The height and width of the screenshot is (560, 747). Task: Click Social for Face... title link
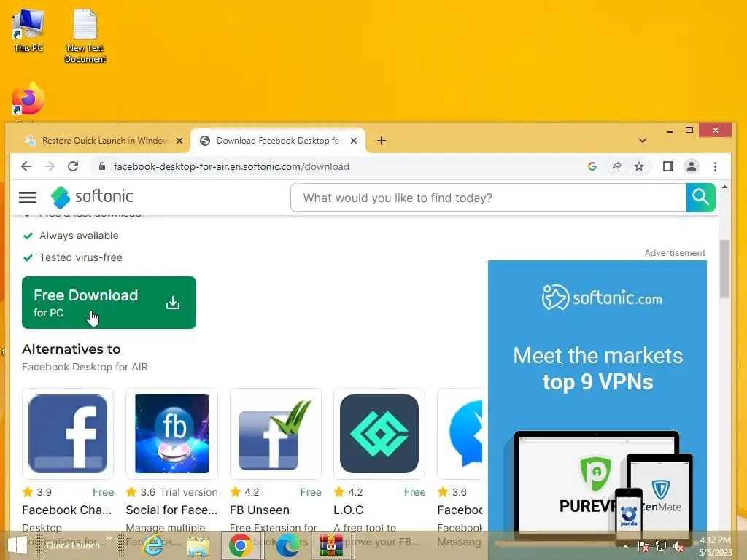171,510
